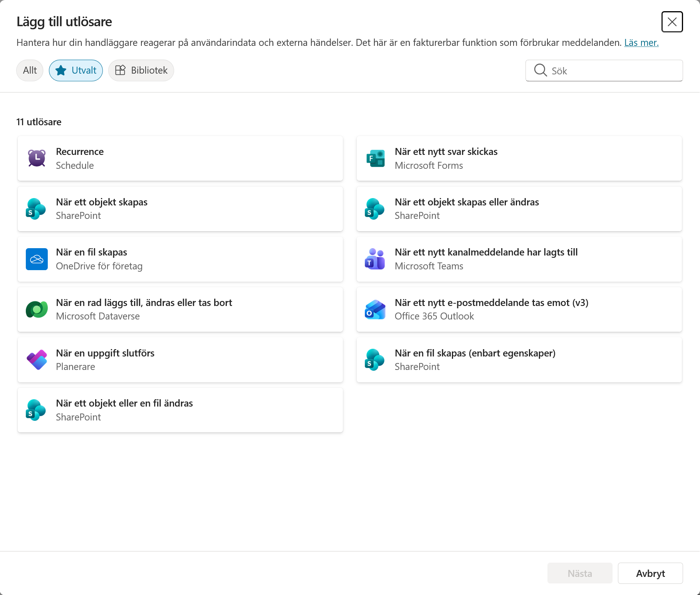The height and width of the screenshot is (595, 700).
Task: Close the 'Lägg till utlösare' dialog
Action: (x=672, y=22)
